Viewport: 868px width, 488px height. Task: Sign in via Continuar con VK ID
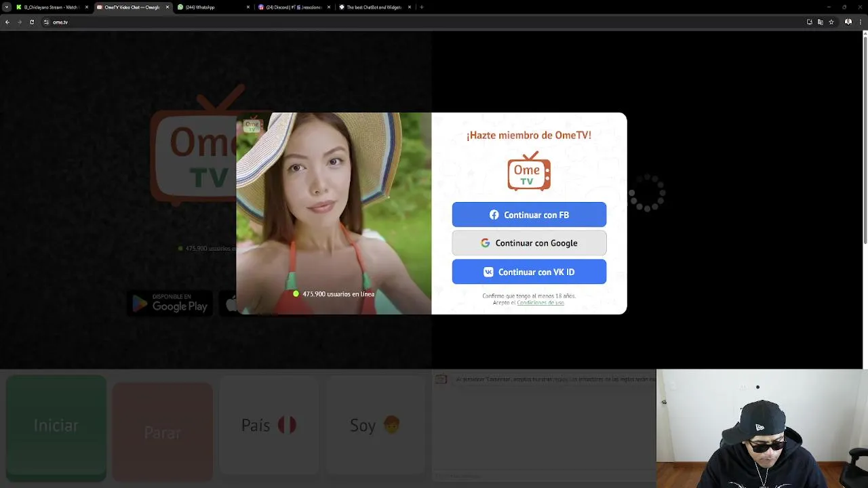click(529, 272)
